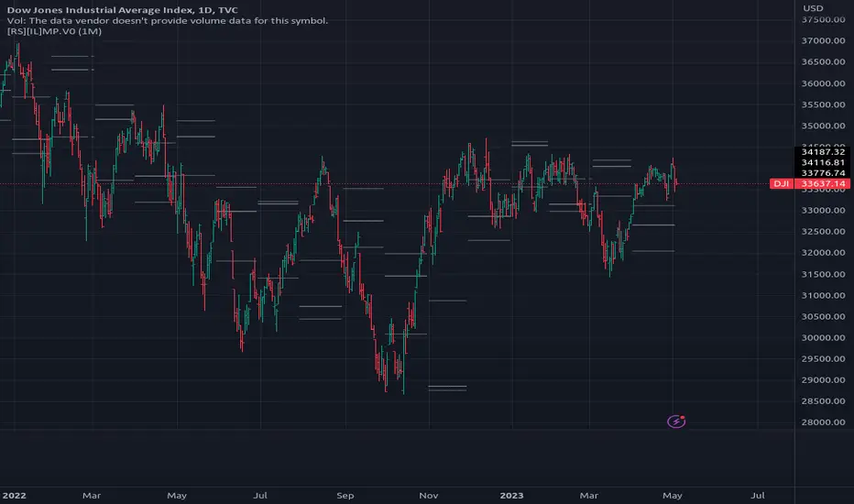
Task: Click the 36000.00 price axis label
Action: click(x=823, y=83)
